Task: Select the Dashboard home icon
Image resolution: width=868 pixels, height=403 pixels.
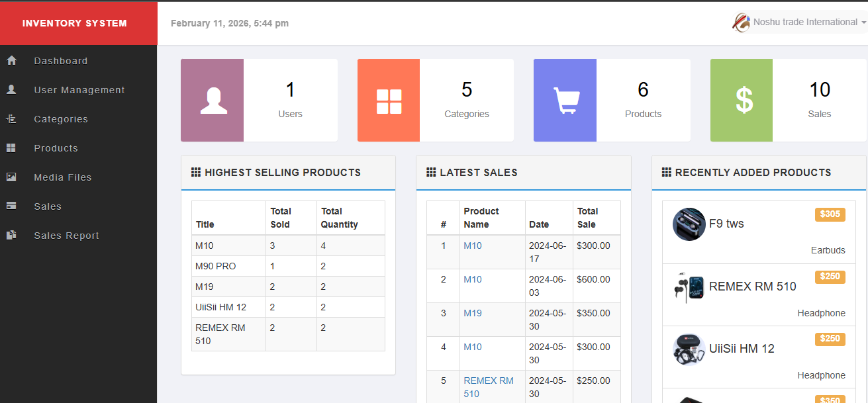Action: pos(11,60)
